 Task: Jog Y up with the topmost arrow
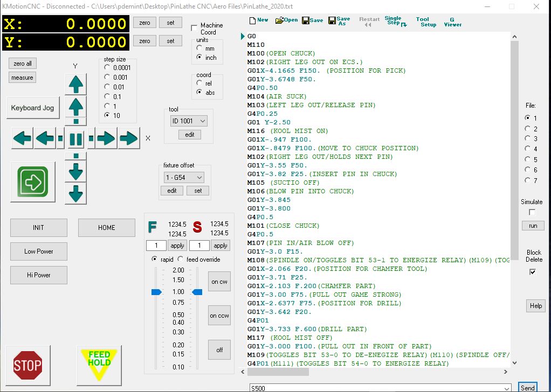click(x=75, y=84)
